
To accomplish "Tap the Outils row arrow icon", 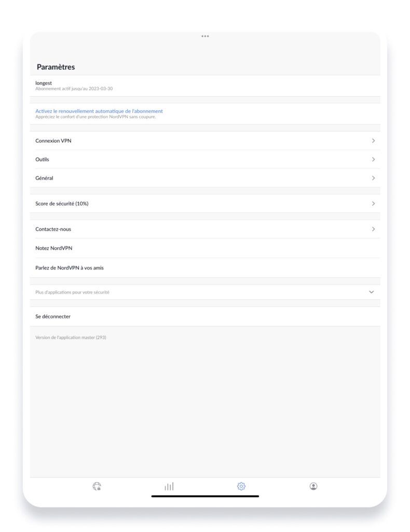I will 373,159.
